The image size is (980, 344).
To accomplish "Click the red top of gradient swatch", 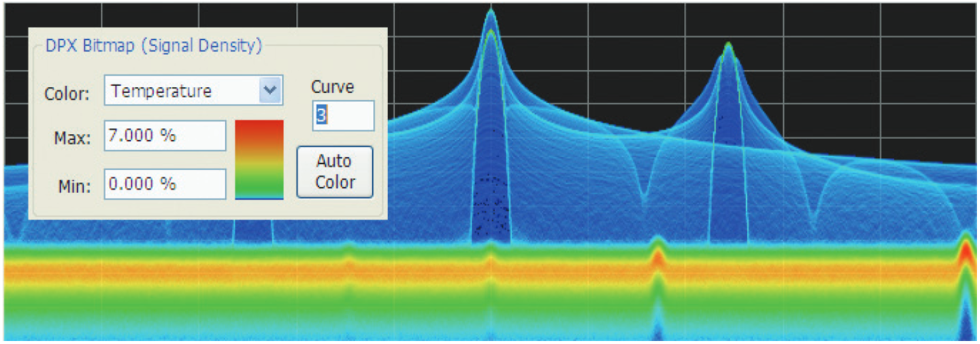I will (259, 127).
